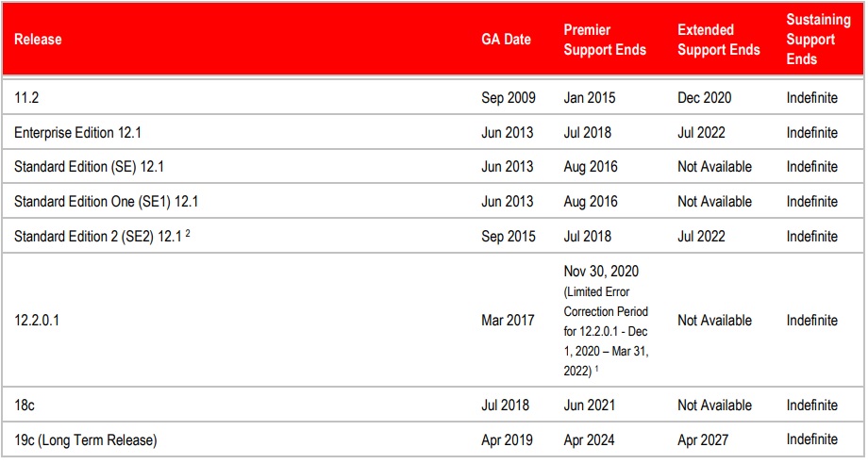Click the Apr 2027 extended support date
The image size is (868, 464).
(703, 440)
